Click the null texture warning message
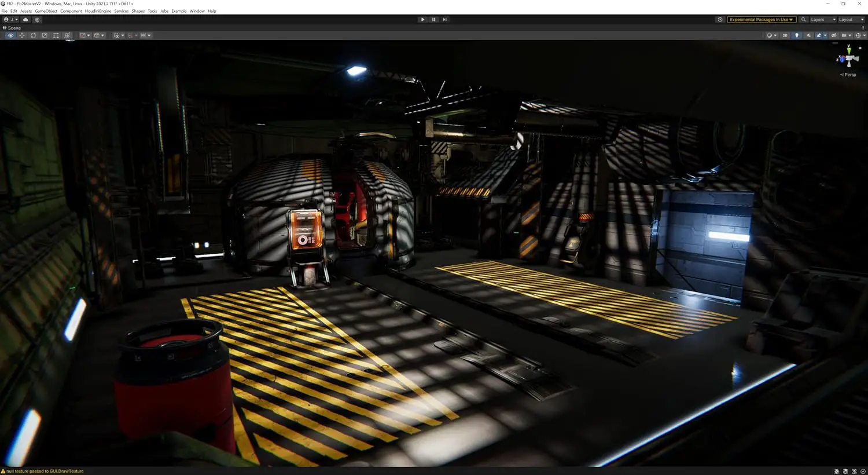The width and height of the screenshot is (868, 475). pos(45,471)
